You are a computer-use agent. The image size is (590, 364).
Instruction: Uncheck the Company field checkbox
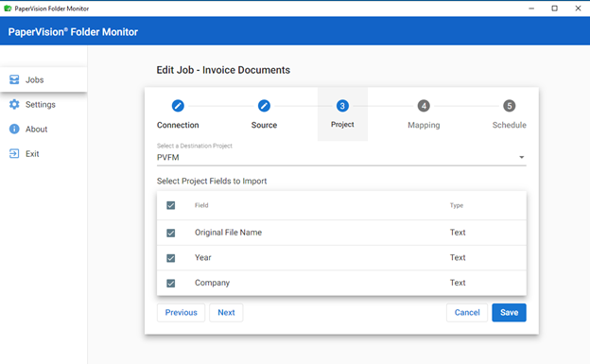point(171,283)
